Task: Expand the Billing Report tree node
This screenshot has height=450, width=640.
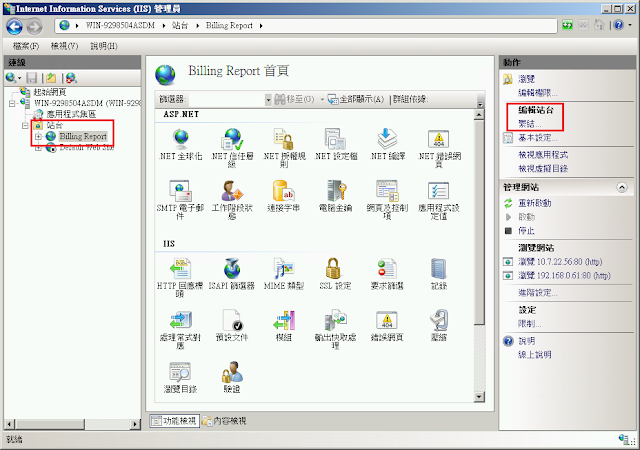Action: [x=38, y=136]
